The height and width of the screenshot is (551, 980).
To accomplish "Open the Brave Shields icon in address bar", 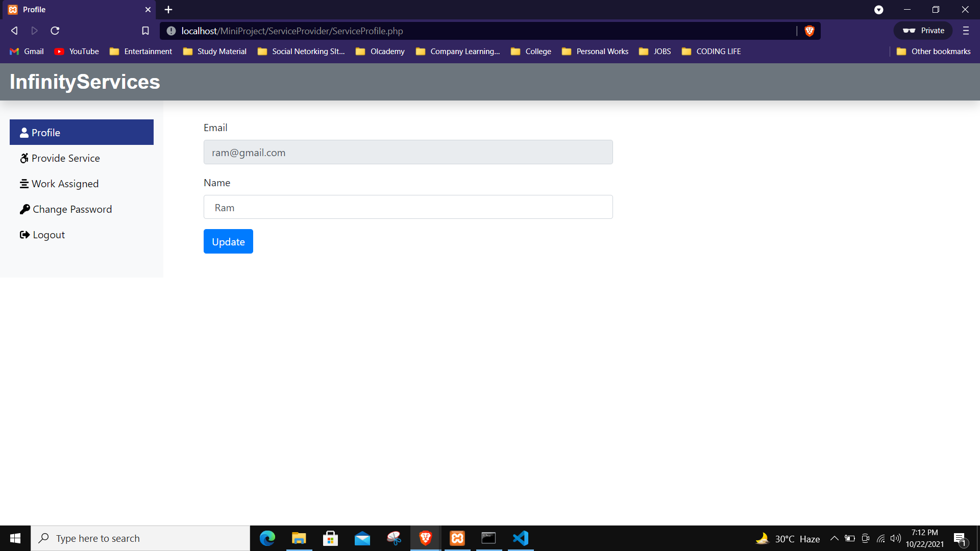I will coord(809,31).
